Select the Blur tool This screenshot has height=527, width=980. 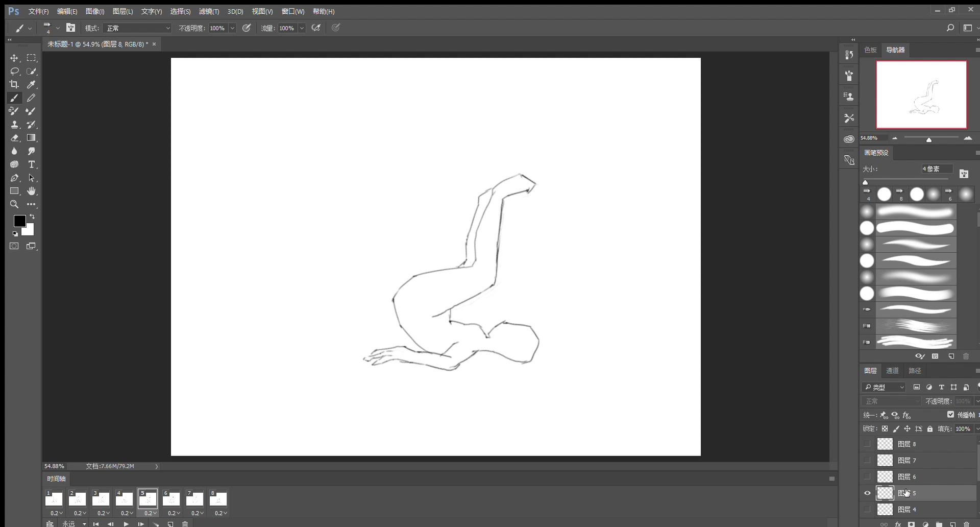pos(14,151)
